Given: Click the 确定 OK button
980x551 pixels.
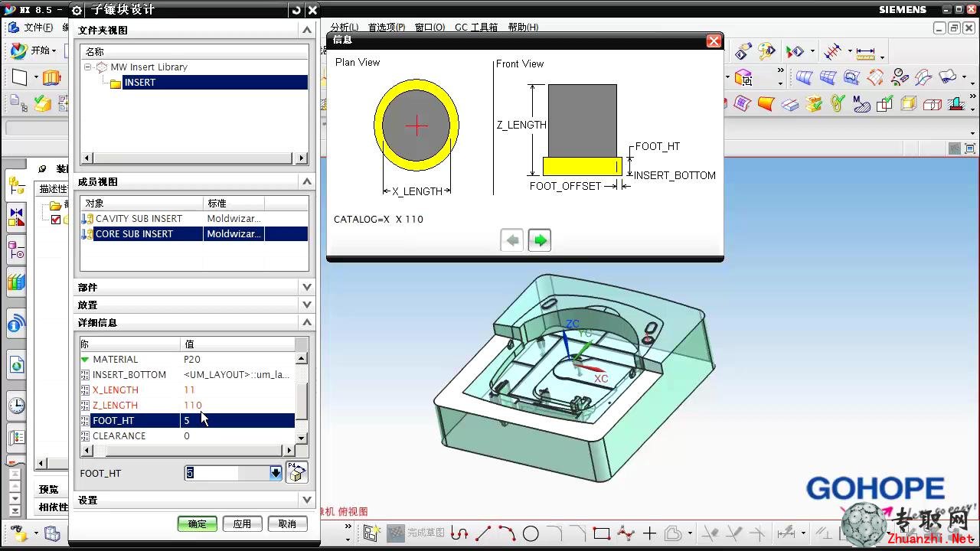Looking at the screenshot, I should tap(198, 523).
